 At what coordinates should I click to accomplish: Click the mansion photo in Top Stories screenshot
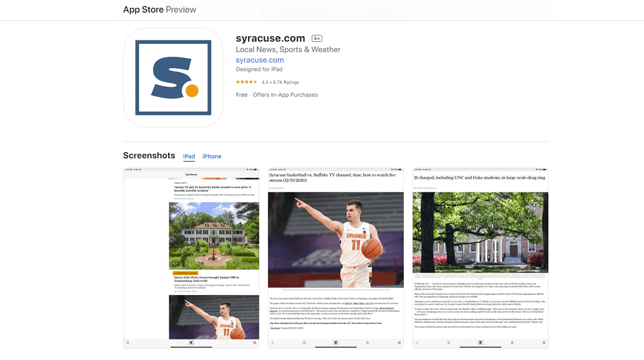(x=214, y=236)
